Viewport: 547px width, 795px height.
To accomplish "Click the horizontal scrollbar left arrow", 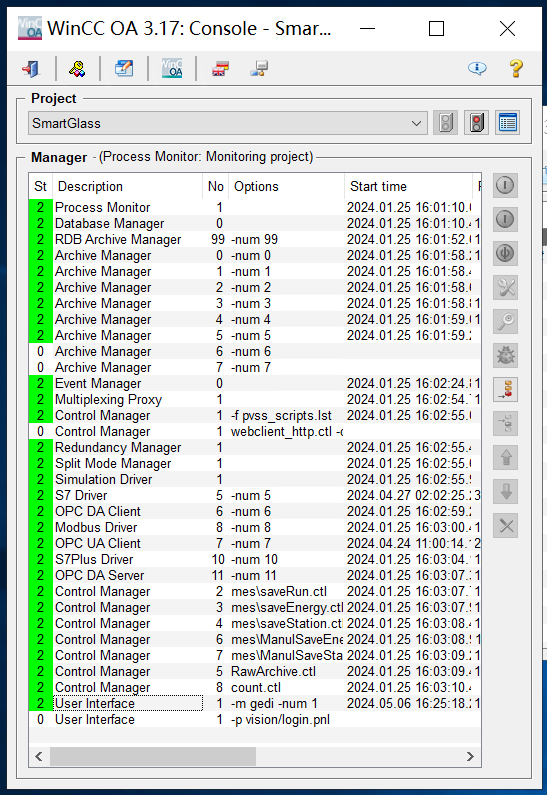I will (x=39, y=756).
